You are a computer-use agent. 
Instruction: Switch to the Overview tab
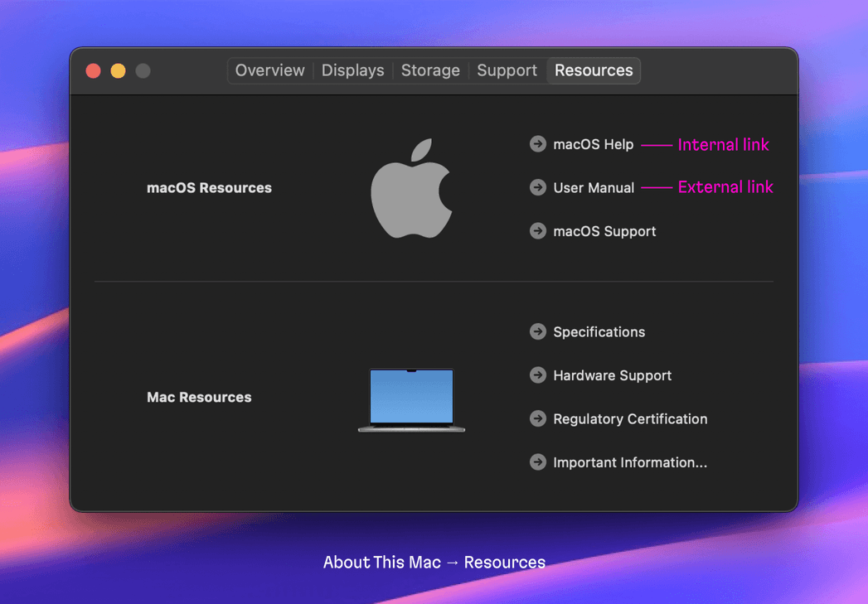tap(269, 70)
